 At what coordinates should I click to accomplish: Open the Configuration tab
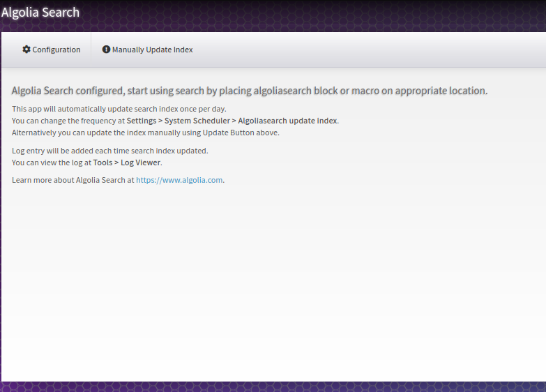tap(51, 50)
